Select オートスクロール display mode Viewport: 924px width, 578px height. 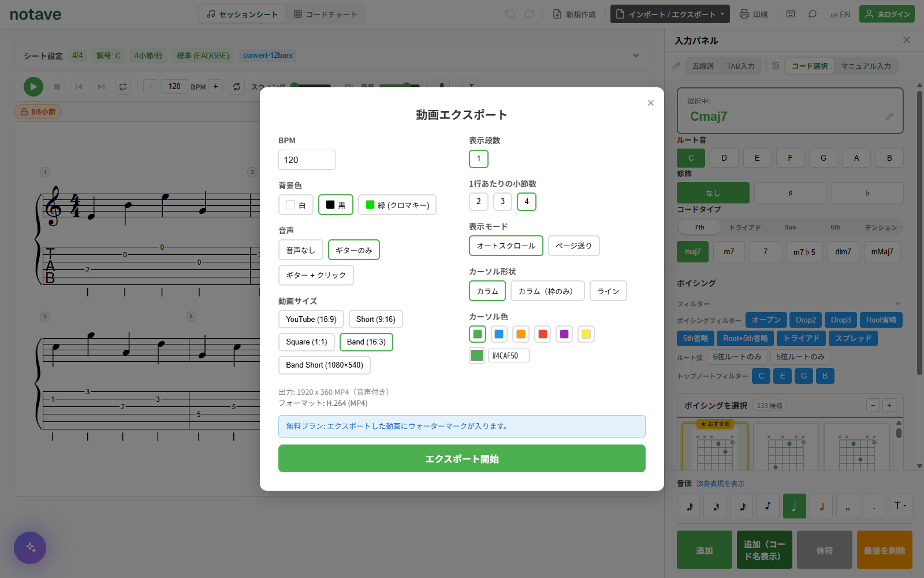click(x=506, y=246)
